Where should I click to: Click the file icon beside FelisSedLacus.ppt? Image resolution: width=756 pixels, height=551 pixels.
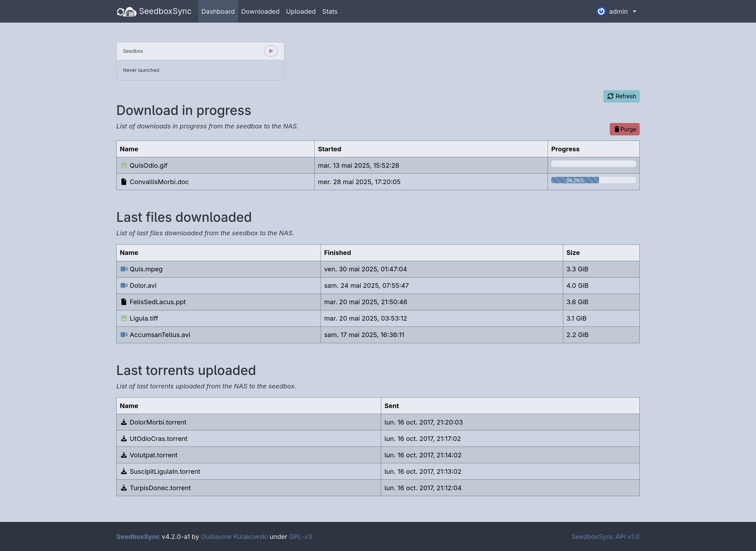(124, 302)
